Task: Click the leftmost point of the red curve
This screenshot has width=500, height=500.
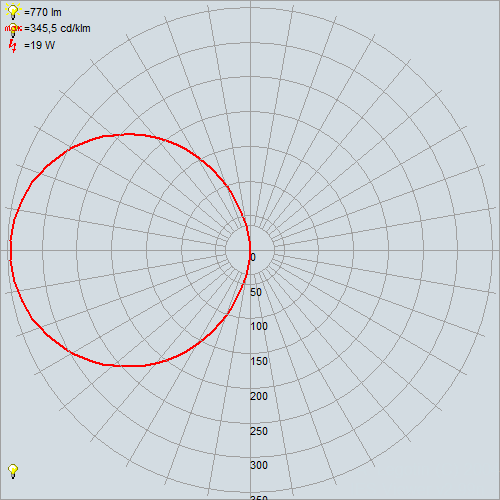Action: (11, 250)
